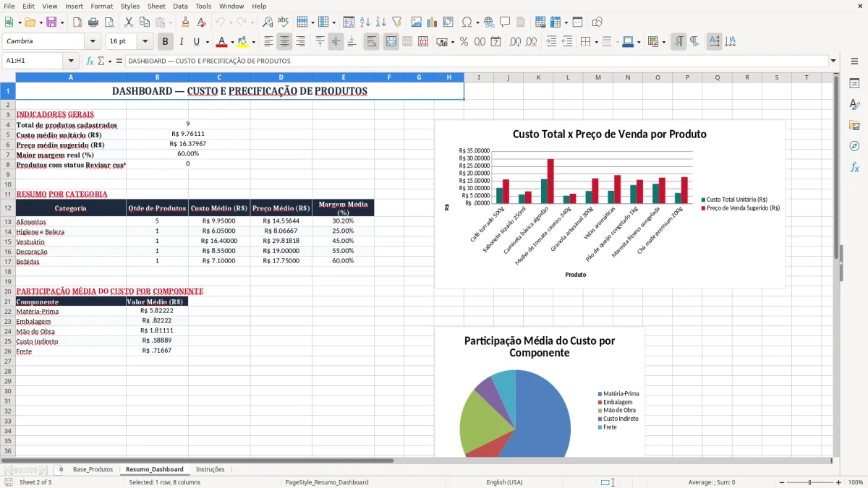
Task: Open font color dropdown arrow
Action: pyautogui.click(x=231, y=42)
